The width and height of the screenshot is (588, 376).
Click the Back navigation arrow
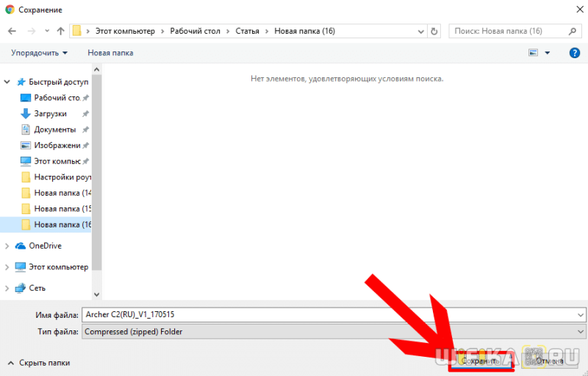(12, 31)
